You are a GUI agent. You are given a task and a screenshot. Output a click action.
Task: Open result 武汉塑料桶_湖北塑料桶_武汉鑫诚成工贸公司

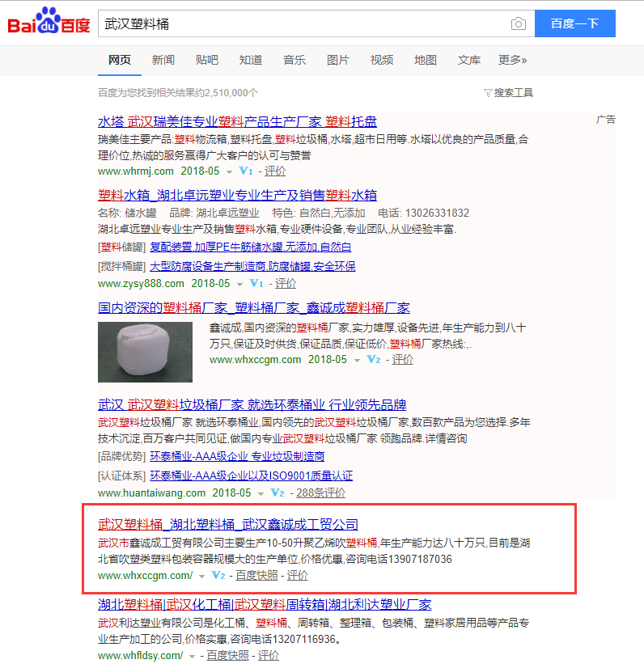pos(228,524)
